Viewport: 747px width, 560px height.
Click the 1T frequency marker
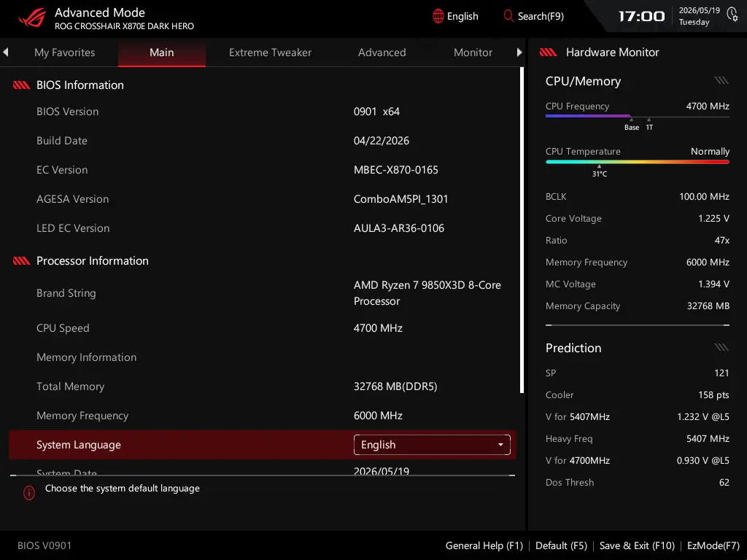pos(649,125)
